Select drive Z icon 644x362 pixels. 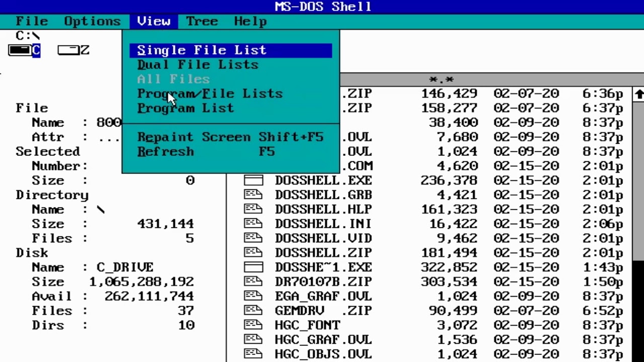click(73, 50)
